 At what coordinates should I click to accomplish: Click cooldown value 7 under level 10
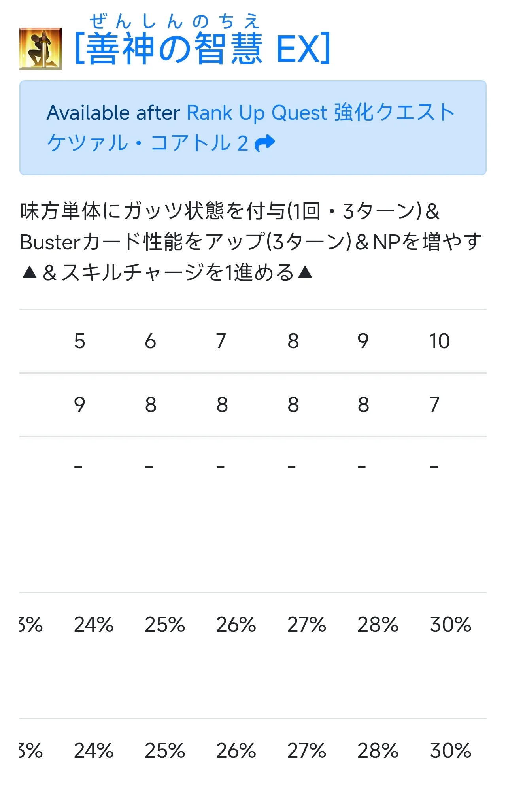(x=434, y=405)
